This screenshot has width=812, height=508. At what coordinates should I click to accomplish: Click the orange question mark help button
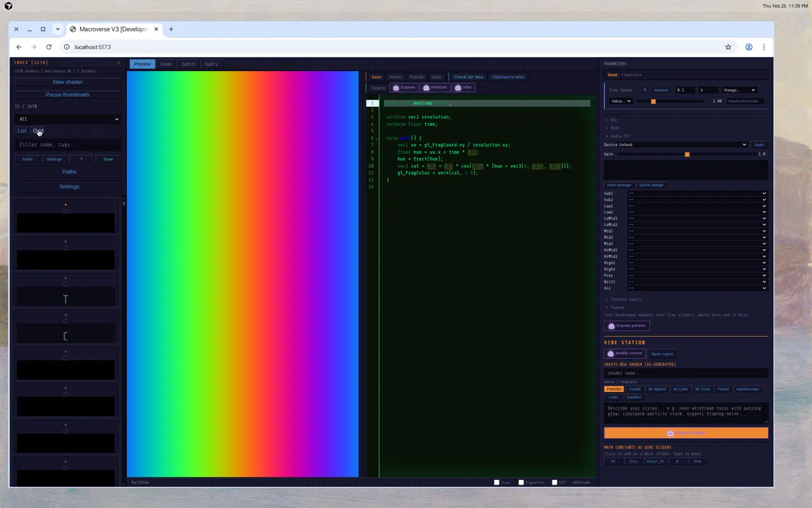[x=81, y=159]
